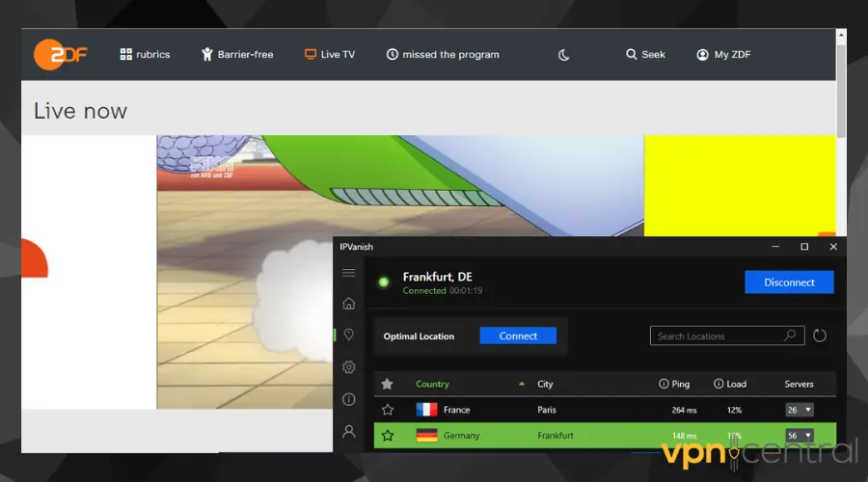Open the IPVanish hamburger menu
868x482 pixels.
(349, 273)
